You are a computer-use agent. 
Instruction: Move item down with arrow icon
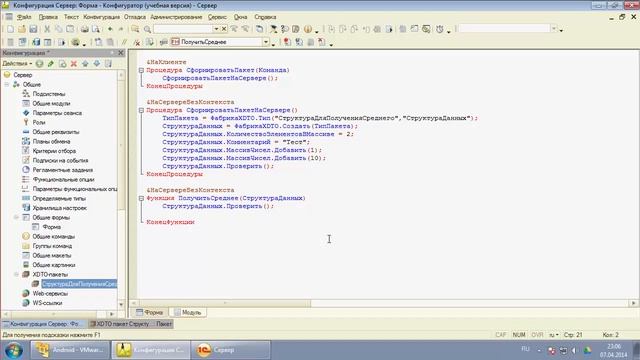click(97, 64)
